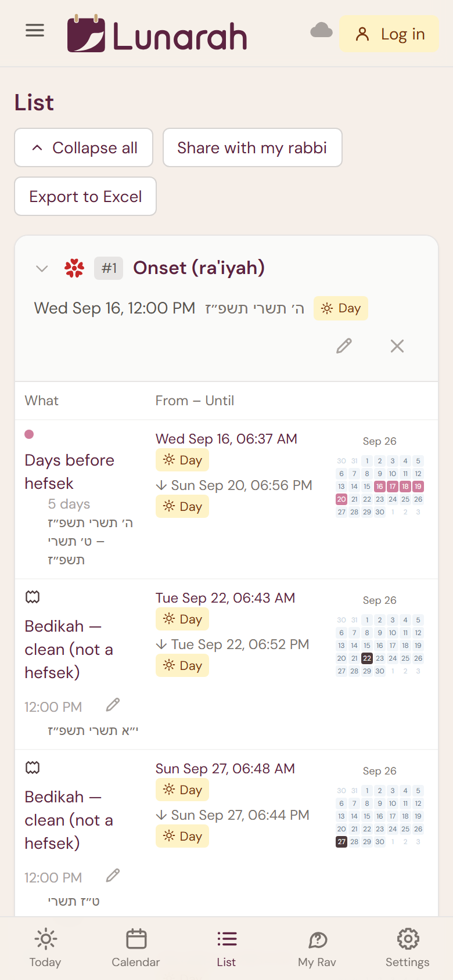453x980 pixels.
Task: Edit the Sep 27 bedikah time
Action: (x=113, y=875)
